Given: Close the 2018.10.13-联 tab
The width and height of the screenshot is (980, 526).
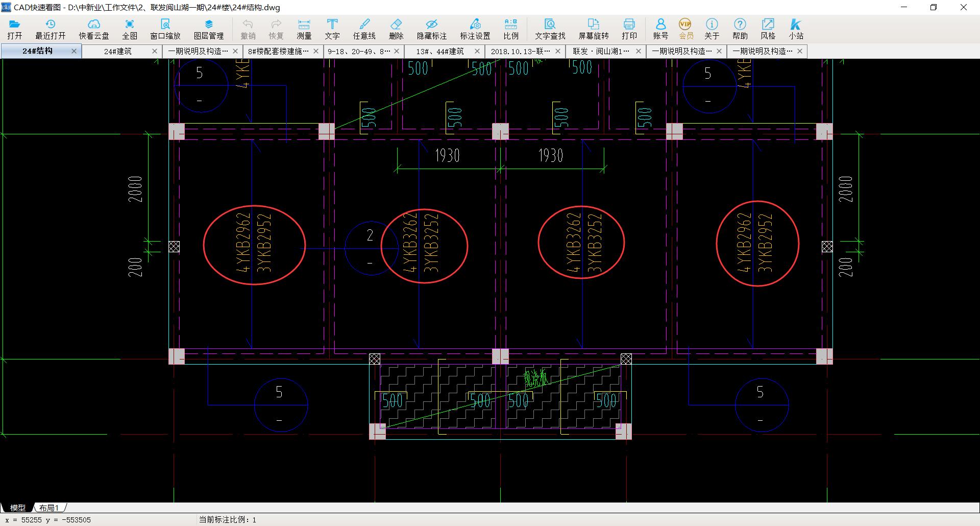Looking at the screenshot, I should pos(558,51).
